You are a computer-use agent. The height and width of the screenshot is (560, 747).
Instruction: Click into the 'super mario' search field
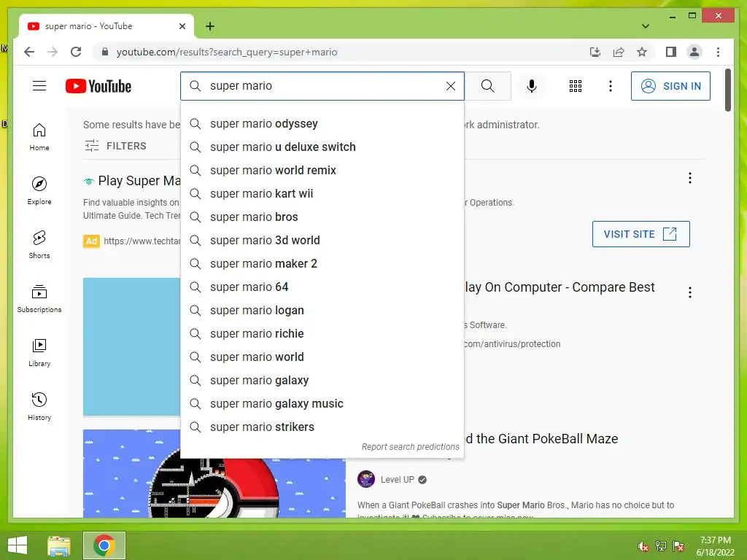click(x=322, y=86)
